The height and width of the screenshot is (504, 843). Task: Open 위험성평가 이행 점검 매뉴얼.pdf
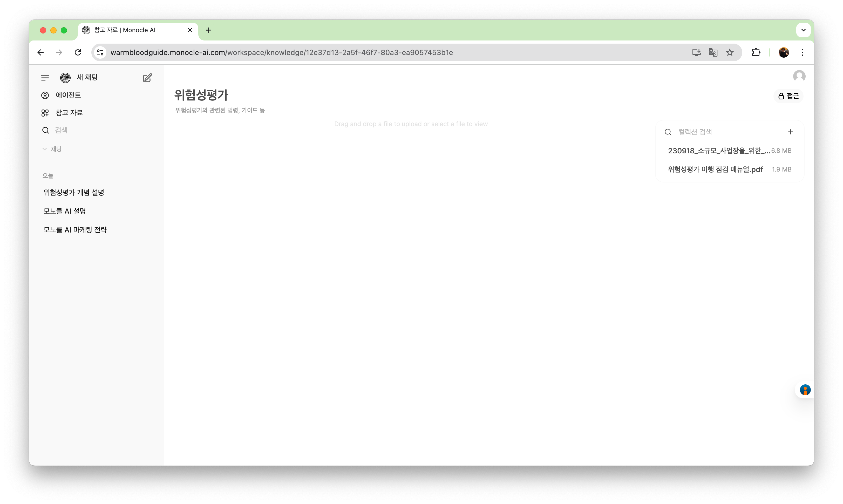[715, 169]
